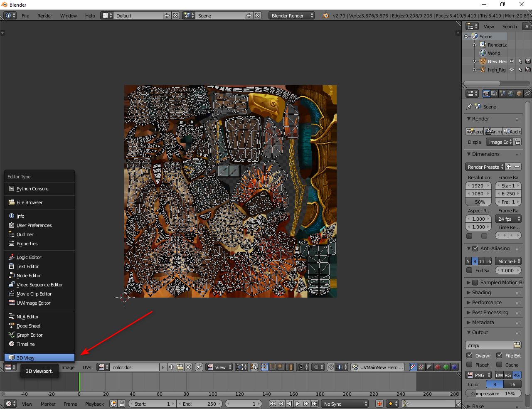This screenshot has height=409, width=532.
Task: Click the Object properties cube icon
Action: [519, 94]
